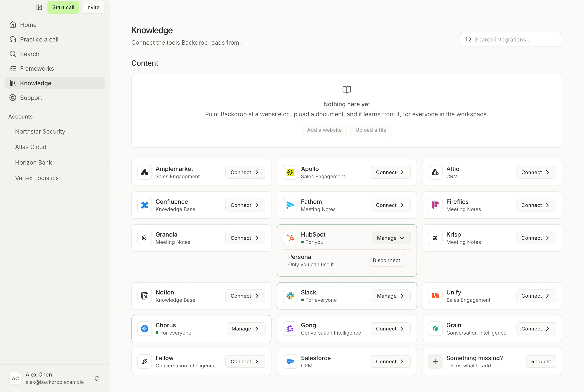
Task: Click Add a website button
Action: [324, 130]
